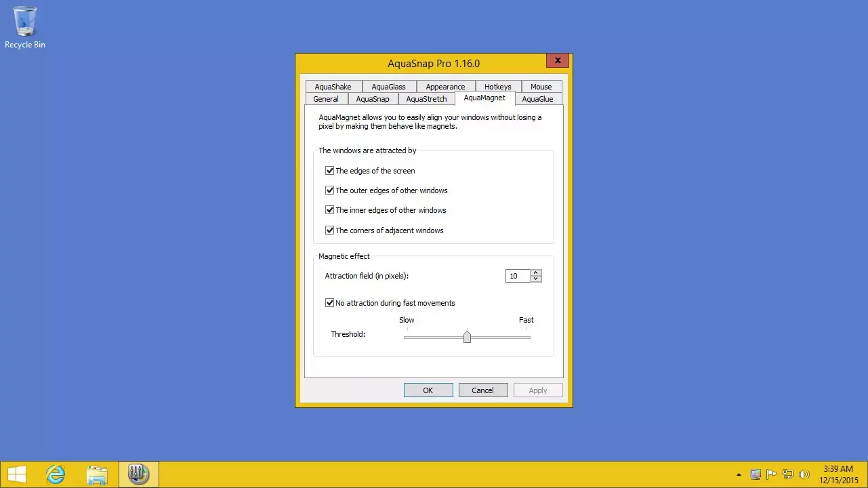The height and width of the screenshot is (488, 868).
Task: Click the Threshold label
Action: [348, 334]
